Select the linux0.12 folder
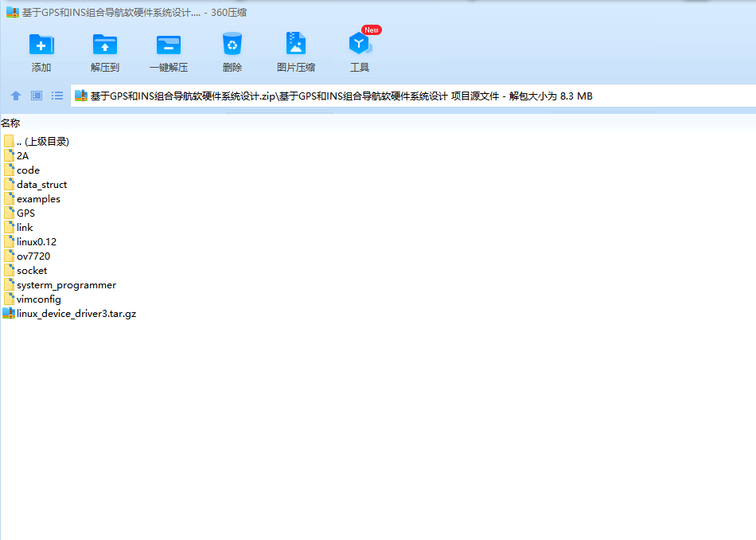Image resolution: width=756 pixels, height=540 pixels. (30, 242)
